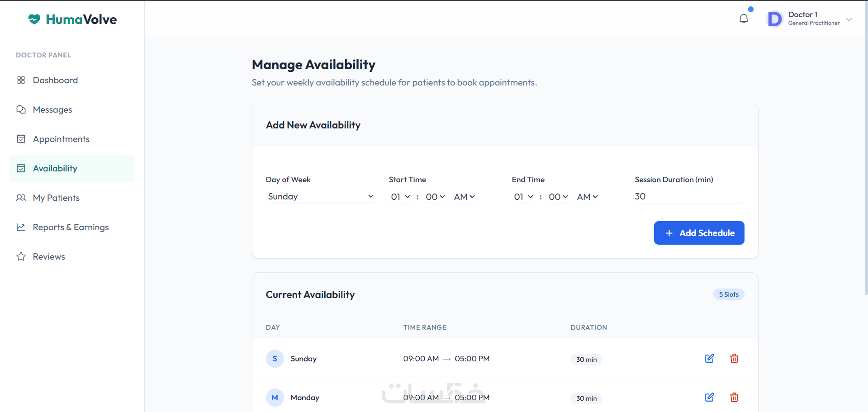
Task: Go to Dashboard in the sidebar
Action: pyautogui.click(x=55, y=80)
